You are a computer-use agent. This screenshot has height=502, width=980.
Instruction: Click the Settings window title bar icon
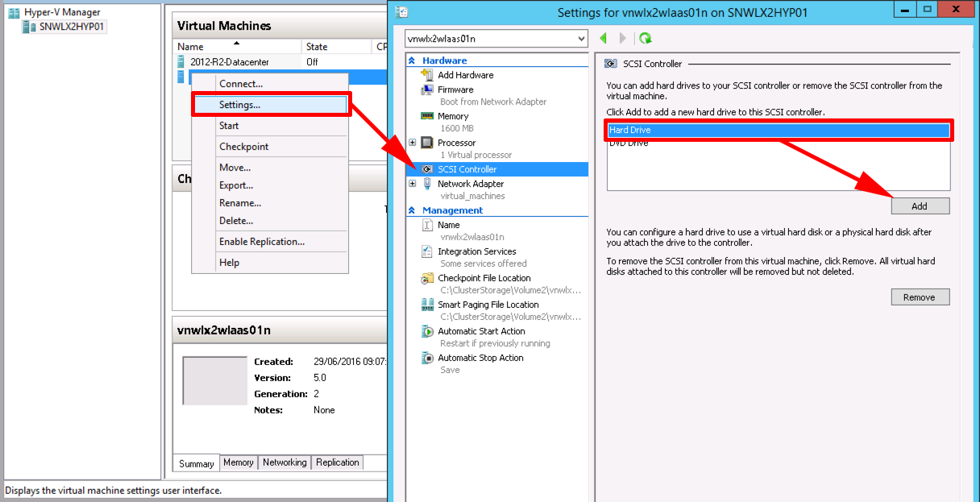tap(401, 11)
